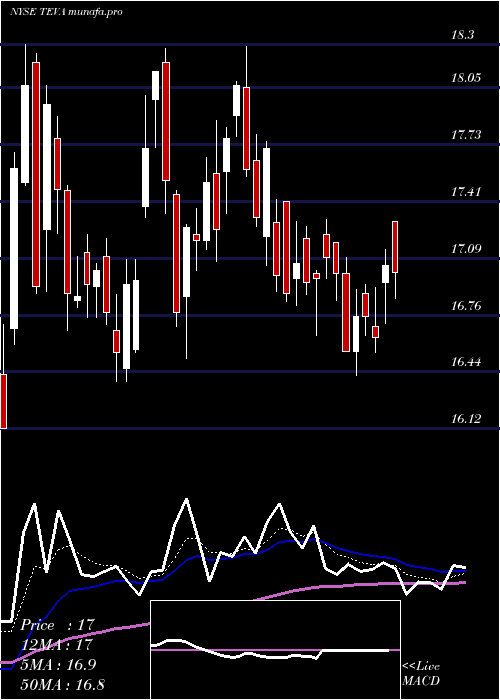Click the 50MA : 16.8 readout
Viewport: 500px width, 700px height.
coord(62,684)
